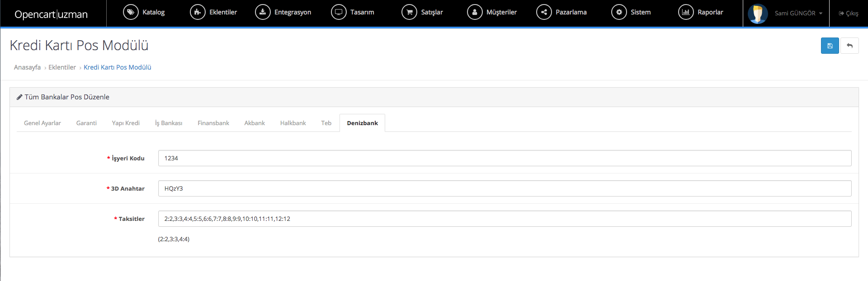Focus the İşyeri Kodu input field
The width and height of the screenshot is (868, 281).
[x=505, y=158]
